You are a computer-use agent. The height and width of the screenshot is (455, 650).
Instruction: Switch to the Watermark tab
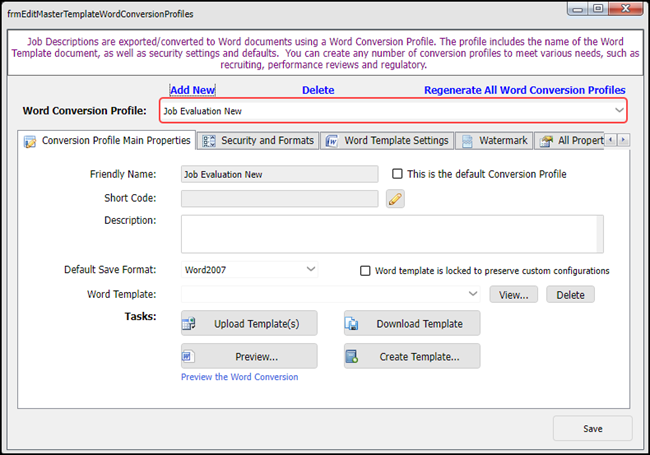tap(494, 141)
